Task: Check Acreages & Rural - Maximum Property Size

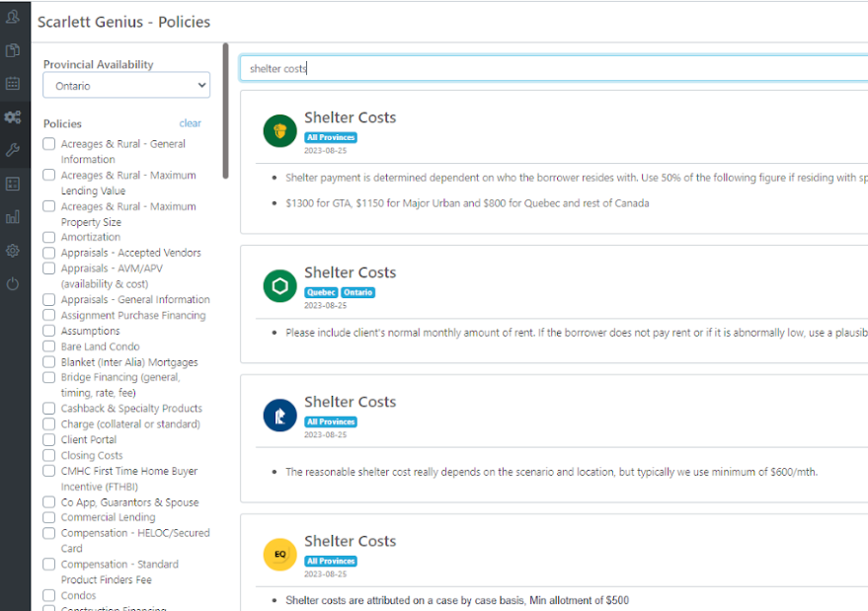Action: pyautogui.click(x=49, y=206)
